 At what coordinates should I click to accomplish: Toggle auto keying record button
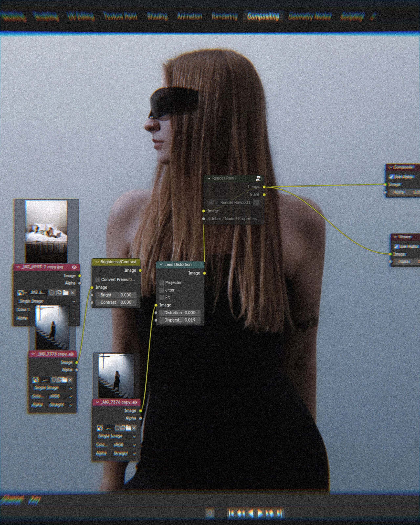[x=210, y=513]
